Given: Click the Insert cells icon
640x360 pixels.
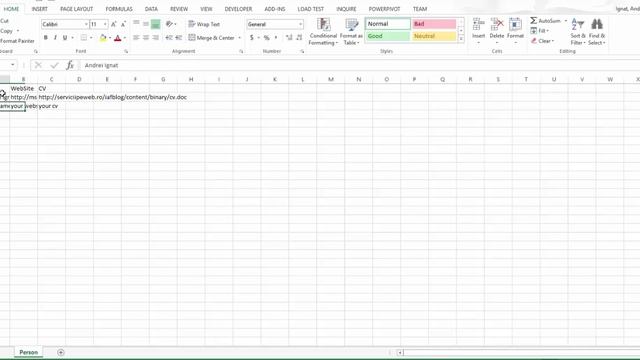Looking at the screenshot, I should coord(478,24).
